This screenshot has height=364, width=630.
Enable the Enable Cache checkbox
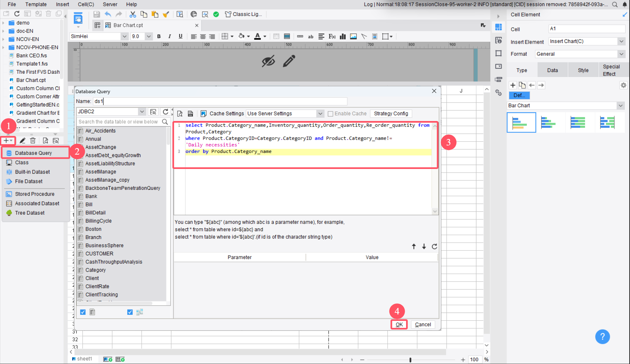coord(330,114)
